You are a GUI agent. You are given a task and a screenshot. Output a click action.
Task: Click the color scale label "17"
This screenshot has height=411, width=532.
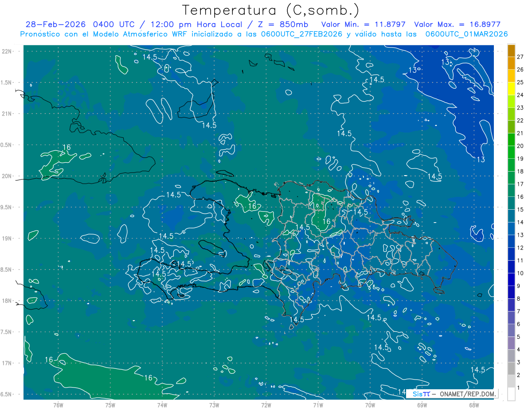coord(520,184)
